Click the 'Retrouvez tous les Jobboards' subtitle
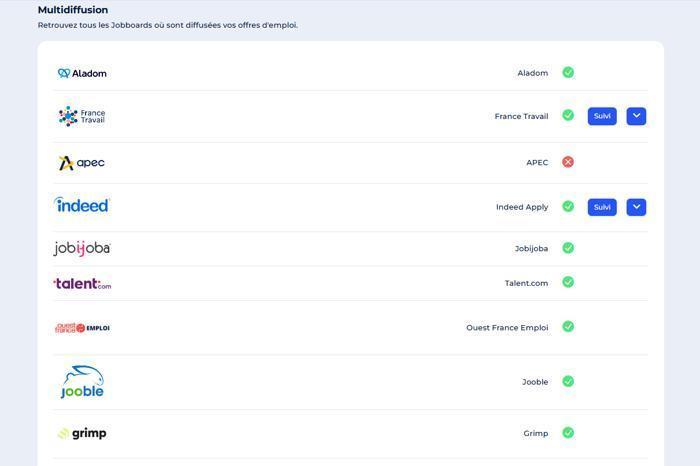The image size is (700, 466). tap(167, 25)
